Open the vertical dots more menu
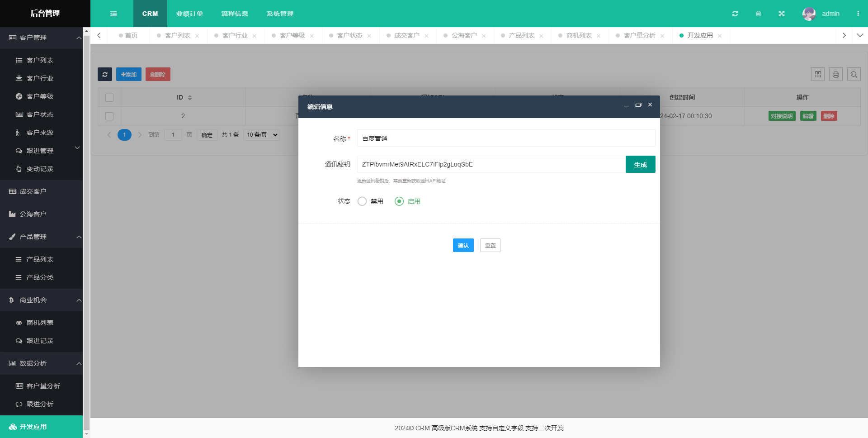This screenshot has width=868, height=438. pyautogui.click(x=858, y=14)
